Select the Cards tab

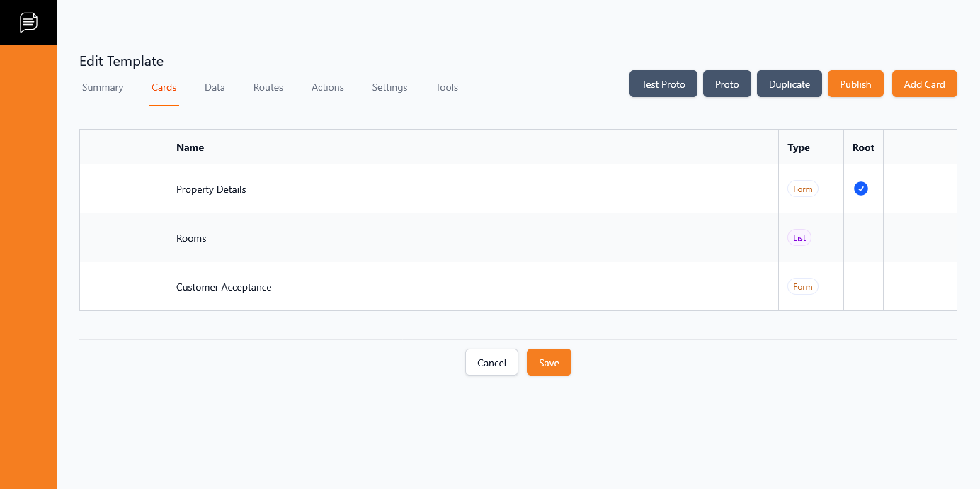164,87
